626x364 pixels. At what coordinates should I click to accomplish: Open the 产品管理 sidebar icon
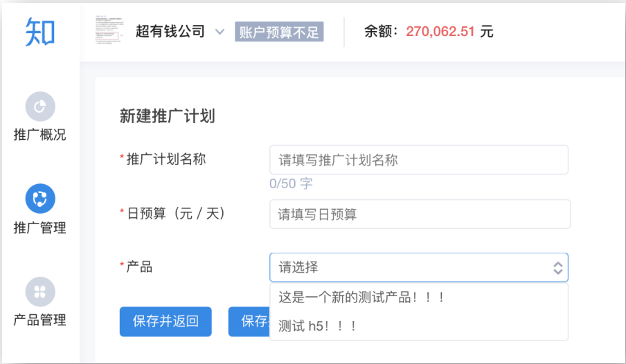coord(40,291)
